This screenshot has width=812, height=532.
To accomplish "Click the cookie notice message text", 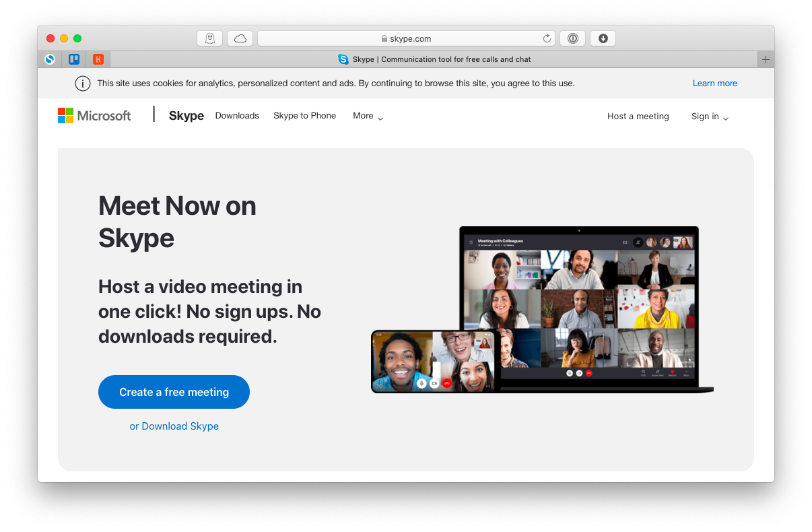I will coord(335,84).
